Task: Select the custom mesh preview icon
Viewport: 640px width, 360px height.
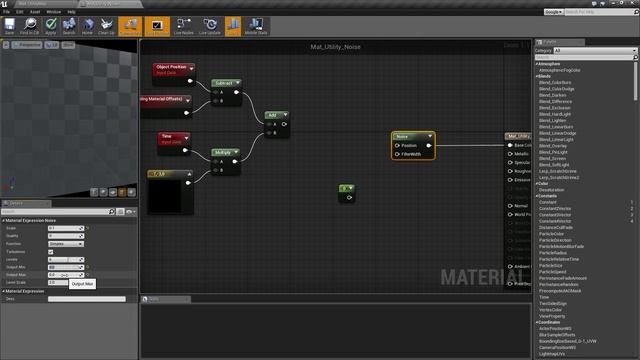Action: [x=131, y=192]
